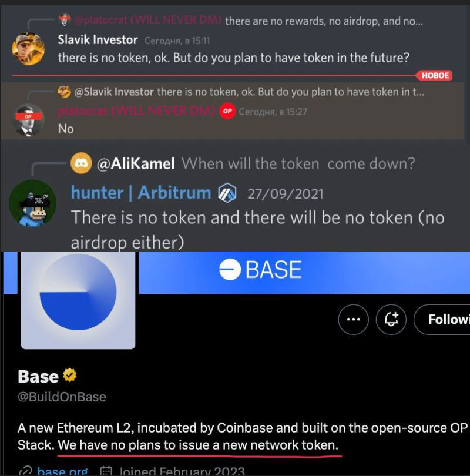The image size is (470, 476).
Task: Click the gold verified badge beside Base
Action: (x=70, y=376)
